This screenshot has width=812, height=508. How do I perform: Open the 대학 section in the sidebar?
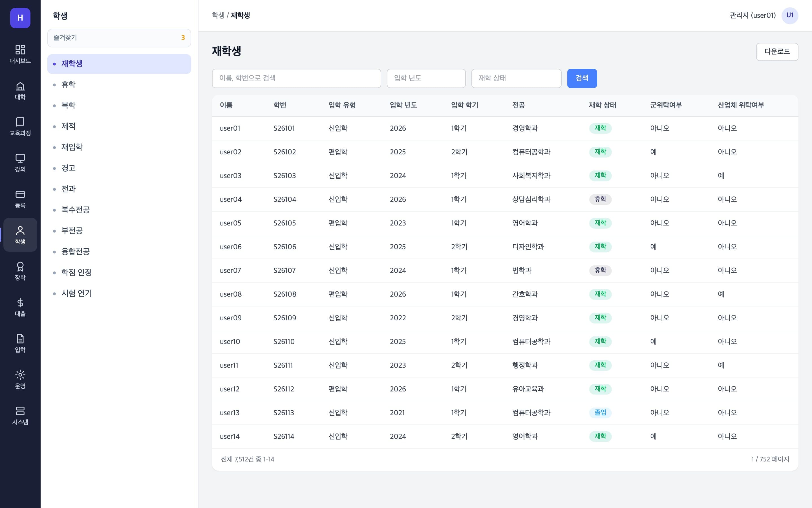point(20,90)
